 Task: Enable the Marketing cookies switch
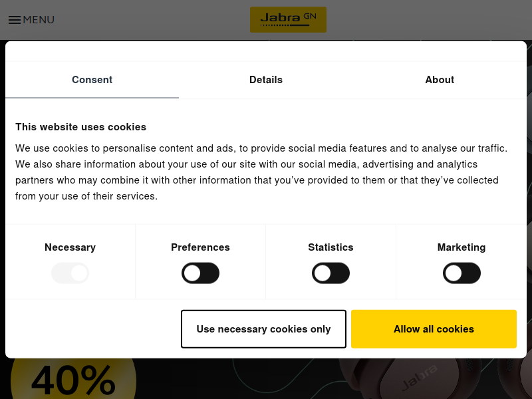click(462, 273)
